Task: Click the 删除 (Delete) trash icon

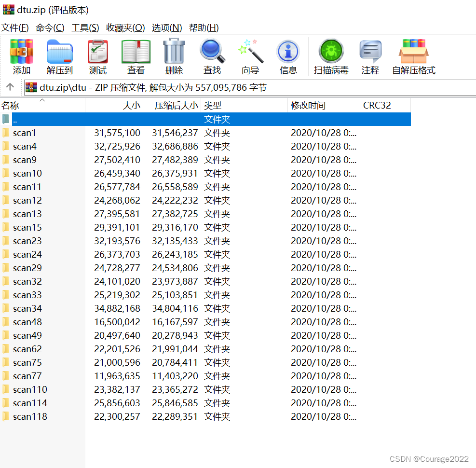Action: (174, 56)
